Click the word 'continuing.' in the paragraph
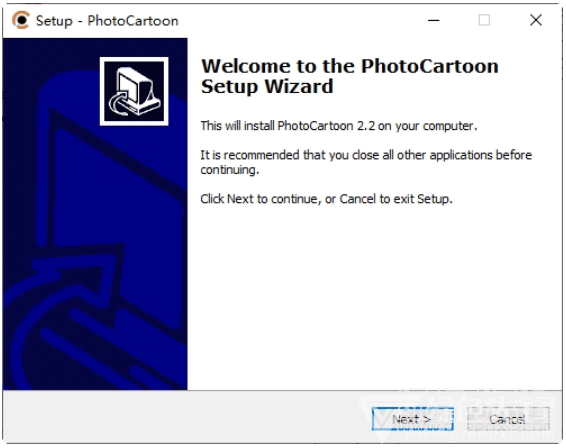 click(230, 170)
